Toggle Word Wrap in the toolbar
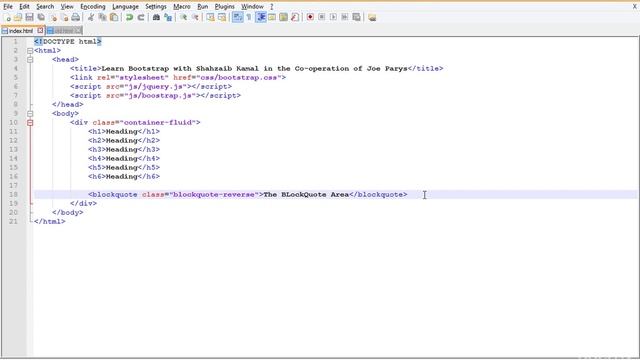The width and height of the screenshot is (640, 360). 237,17
